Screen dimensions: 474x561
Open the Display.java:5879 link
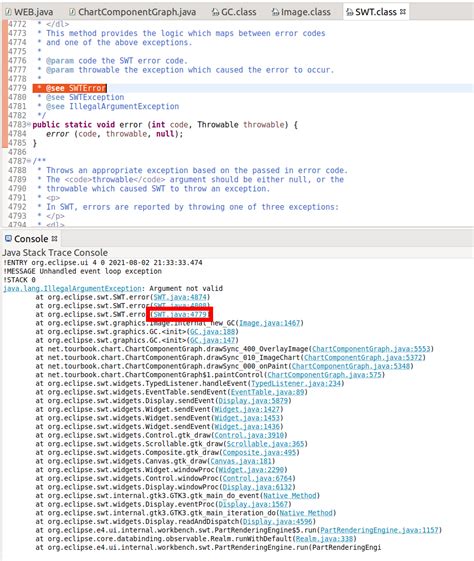point(253,400)
